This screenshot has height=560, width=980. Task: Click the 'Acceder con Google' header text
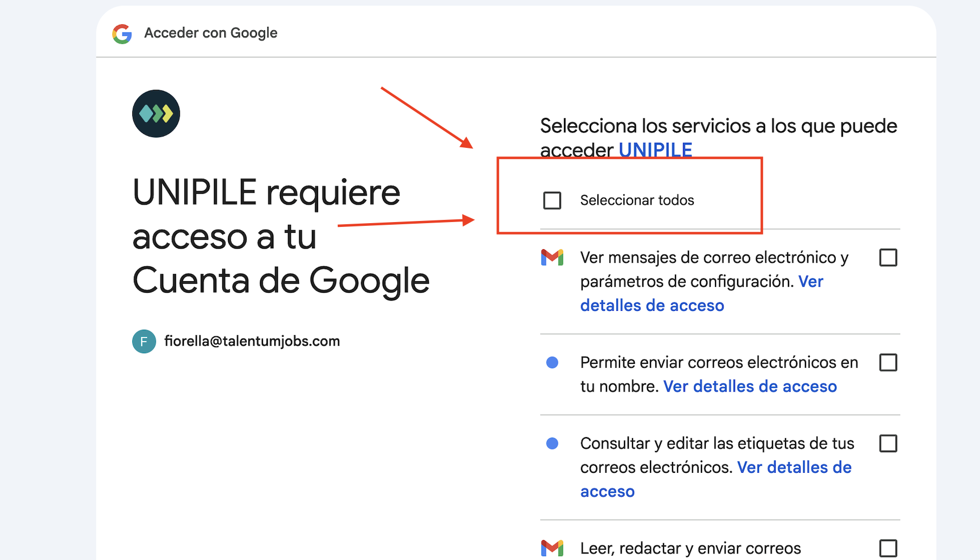click(x=211, y=33)
